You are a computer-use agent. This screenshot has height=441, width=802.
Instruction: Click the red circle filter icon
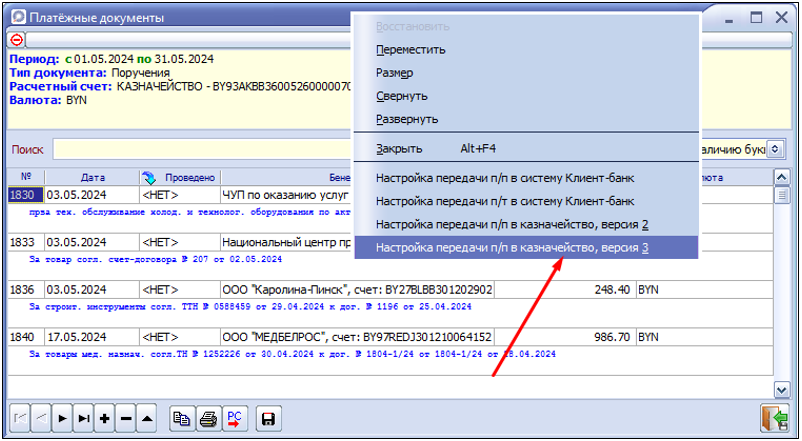click(18, 40)
